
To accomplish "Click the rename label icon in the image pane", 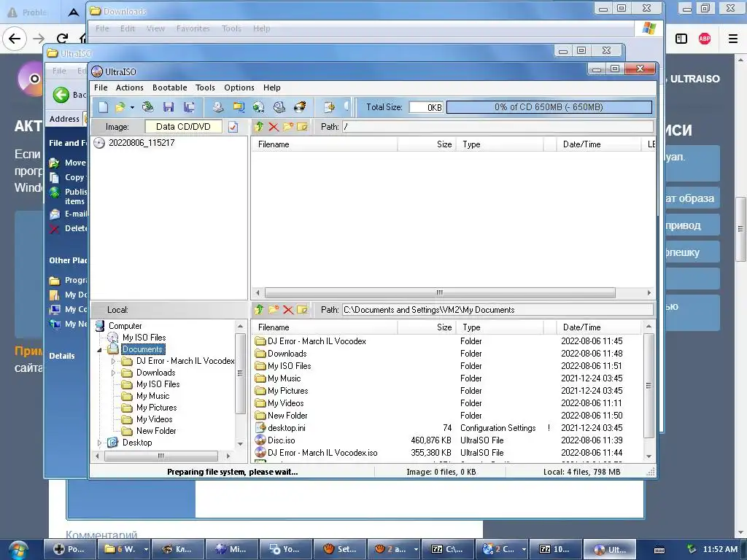I will click(303, 127).
